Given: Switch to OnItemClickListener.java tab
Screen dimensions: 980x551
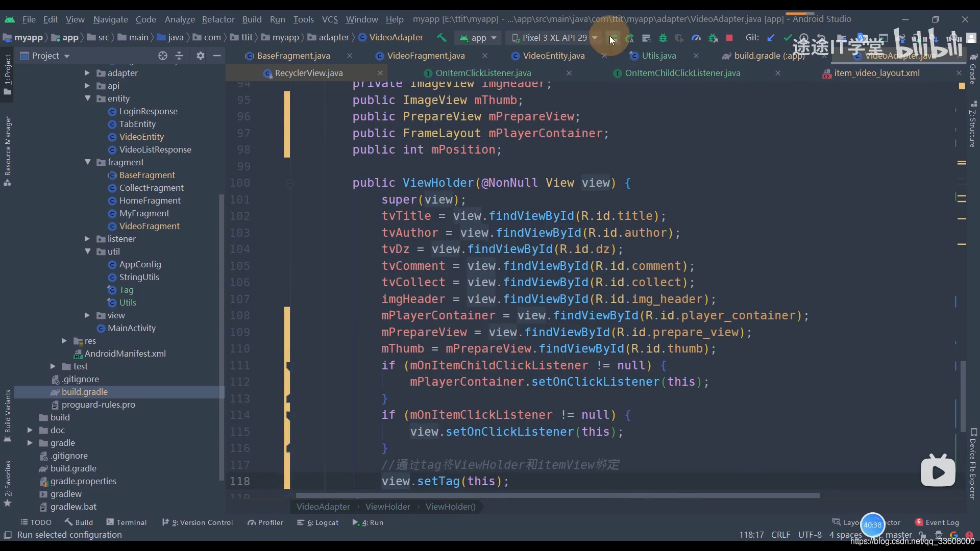Looking at the screenshot, I should point(483,73).
